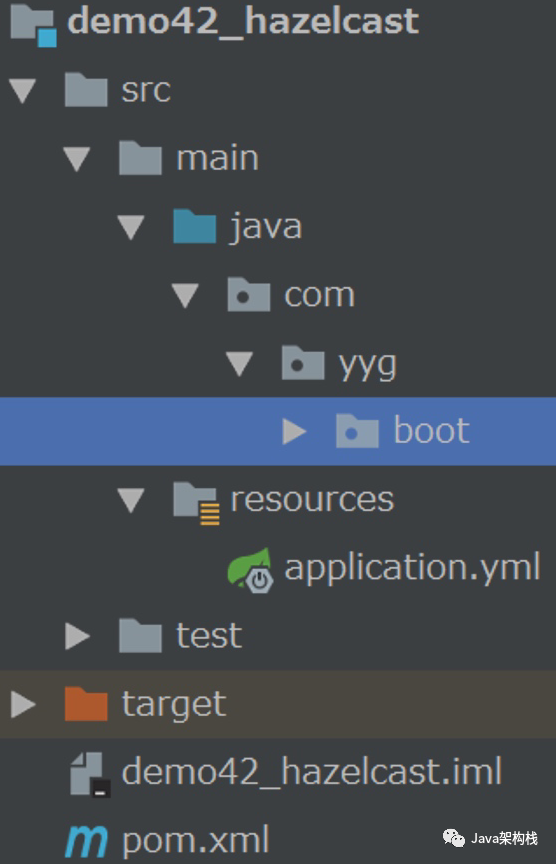Expand the target folder arrow
Screen dimensions: 556x864
pos(23,704)
